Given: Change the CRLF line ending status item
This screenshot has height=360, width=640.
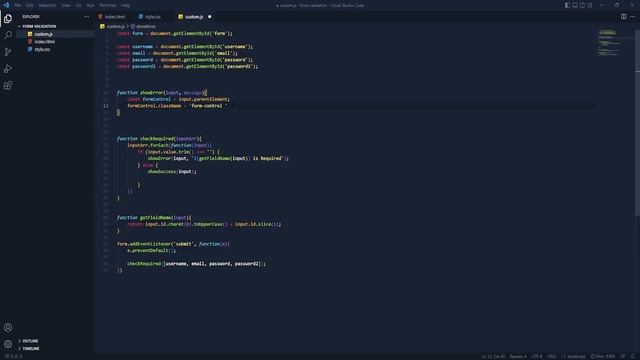Looking at the screenshot, I should point(552,356).
